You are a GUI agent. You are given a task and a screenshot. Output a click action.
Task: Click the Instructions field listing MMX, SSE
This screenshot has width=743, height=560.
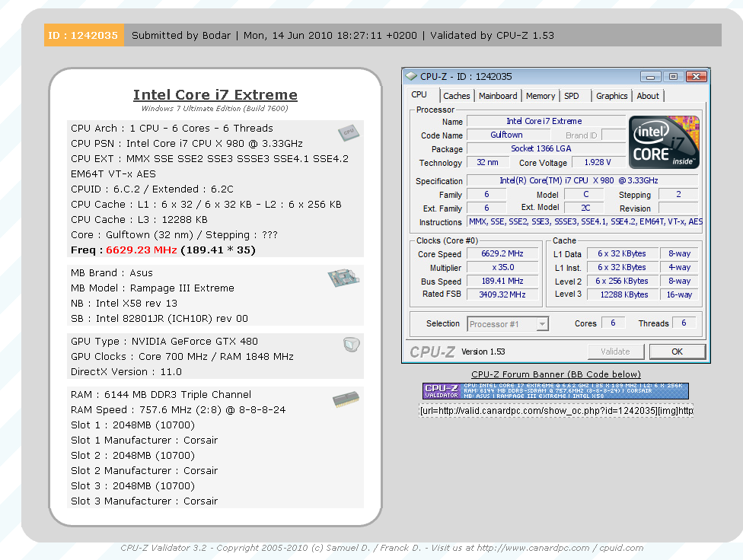pyautogui.click(x=585, y=221)
